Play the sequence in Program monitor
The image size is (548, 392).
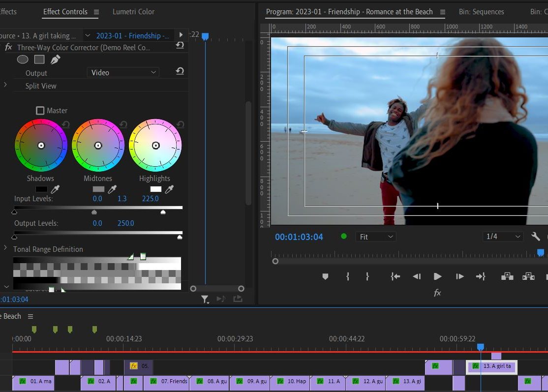click(x=437, y=277)
